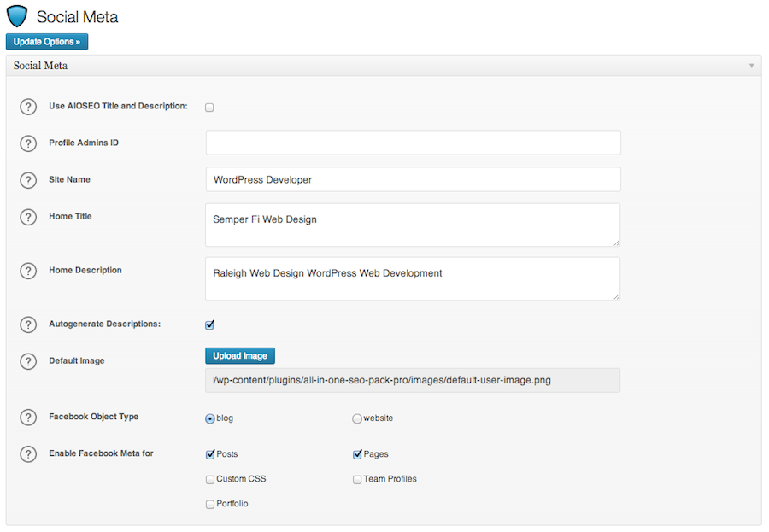Open help for Autogenerate Descriptions
Viewport: 769px width, 532px height.
click(28, 324)
